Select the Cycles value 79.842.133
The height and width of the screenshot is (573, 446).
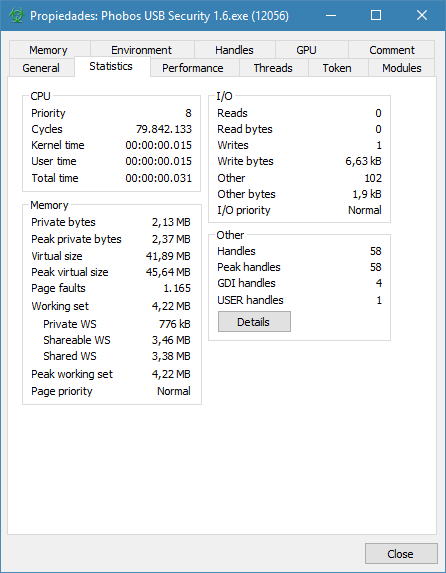click(164, 129)
